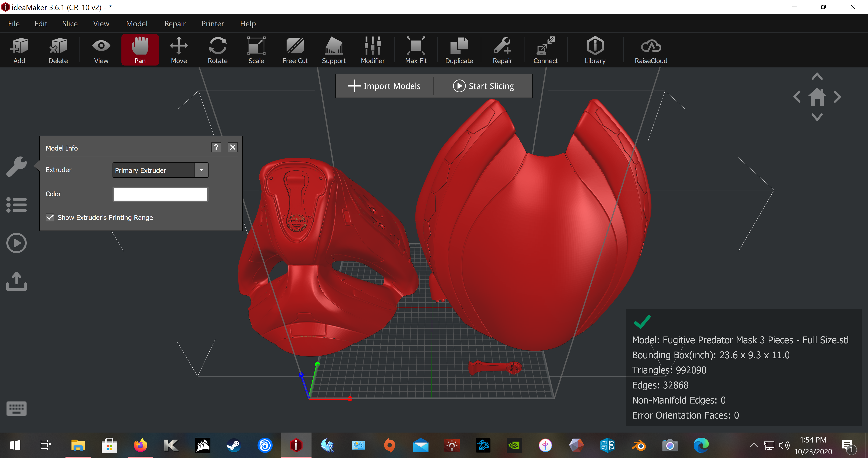Close the Model Info panel
868x458 pixels.
click(232, 147)
